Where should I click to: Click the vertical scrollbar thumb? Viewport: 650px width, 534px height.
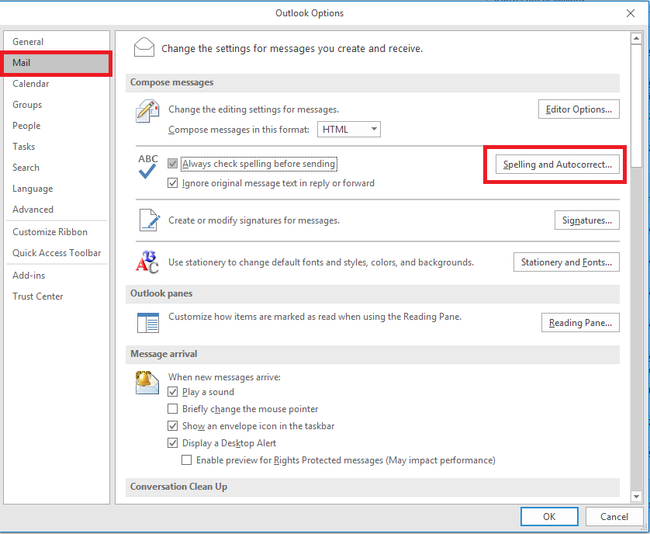coord(636,106)
